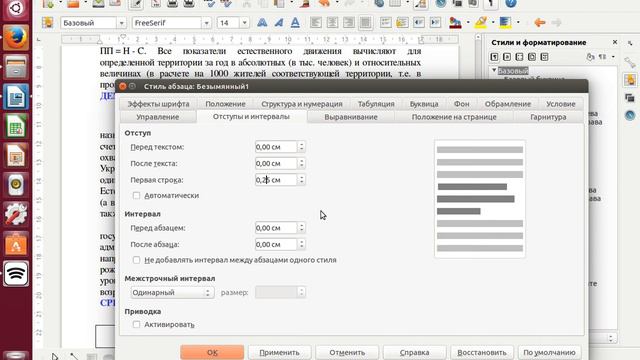The image size is (640, 360).
Task: Open the Одинарный line spacing dropdown
Action: point(172,293)
